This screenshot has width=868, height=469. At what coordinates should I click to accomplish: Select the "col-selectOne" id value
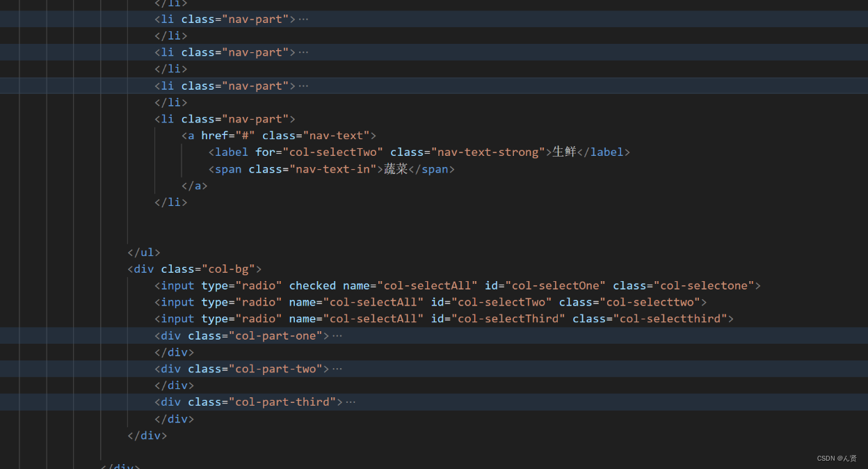pos(556,285)
